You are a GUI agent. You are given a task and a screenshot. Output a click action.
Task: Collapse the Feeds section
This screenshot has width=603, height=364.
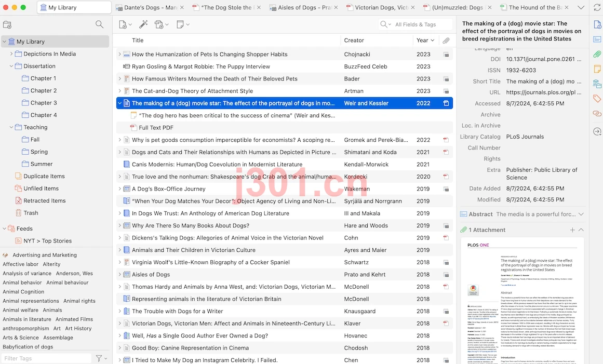pos(4,228)
